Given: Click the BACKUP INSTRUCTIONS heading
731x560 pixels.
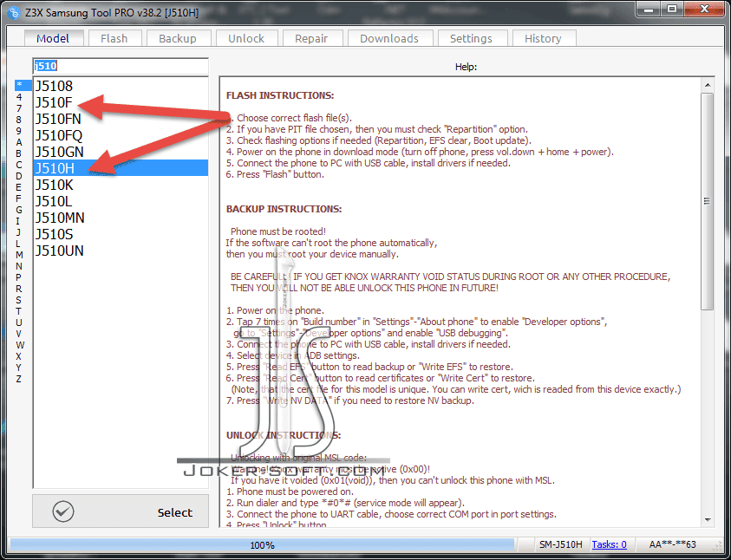Looking at the screenshot, I should coord(284,209).
